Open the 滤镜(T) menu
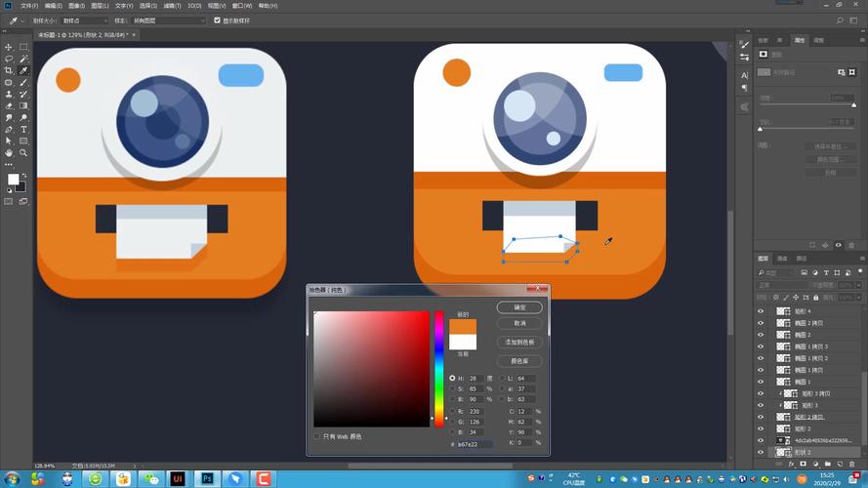This screenshot has height=488, width=868. (172, 6)
